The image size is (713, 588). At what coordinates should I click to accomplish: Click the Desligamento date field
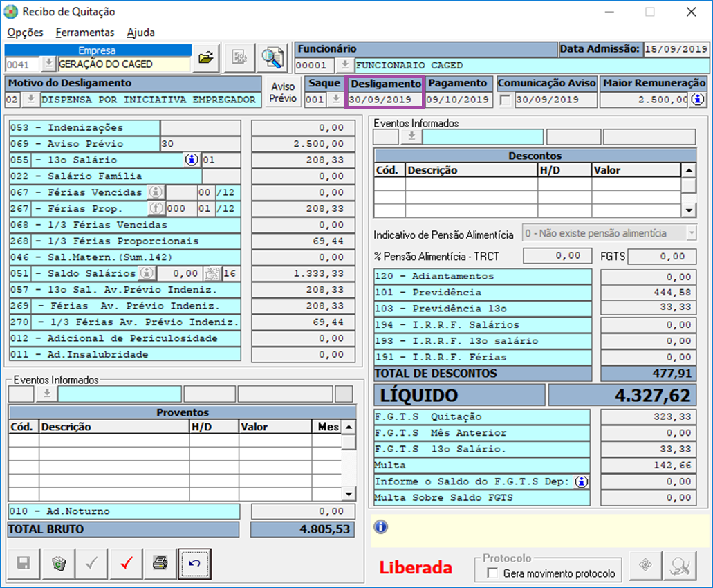click(385, 100)
